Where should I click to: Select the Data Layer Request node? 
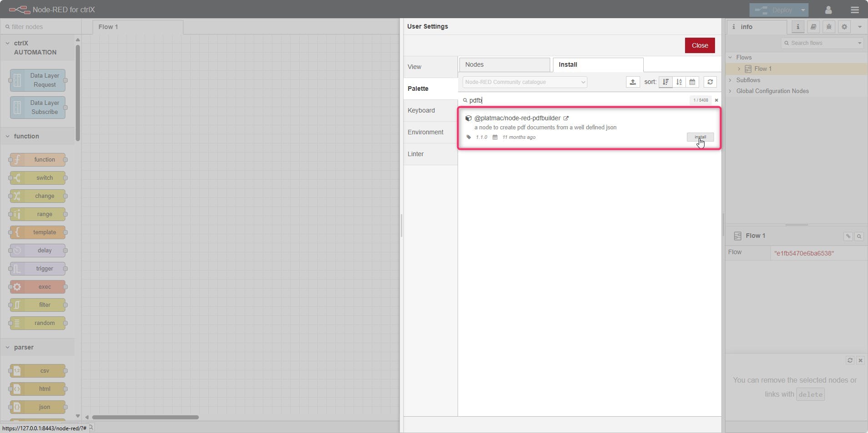coord(38,80)
